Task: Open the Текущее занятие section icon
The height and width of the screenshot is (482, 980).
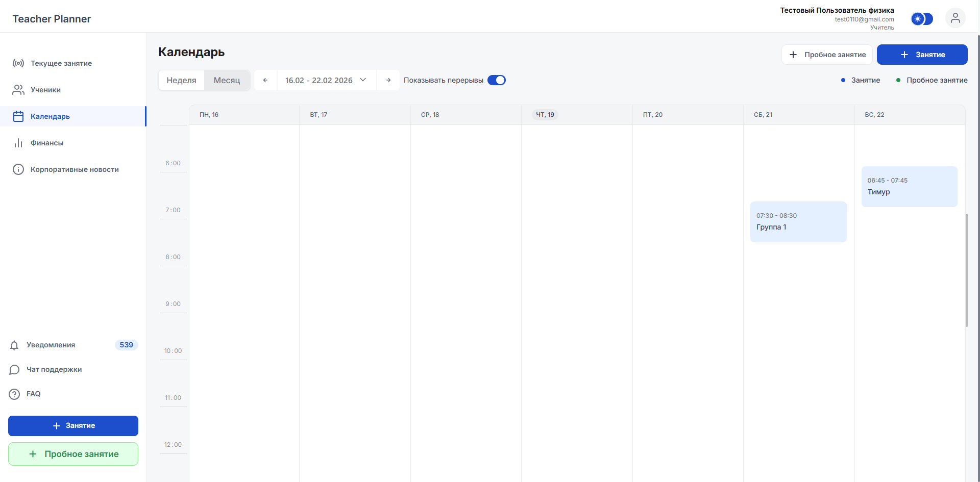Action: (x=18, y=63)
